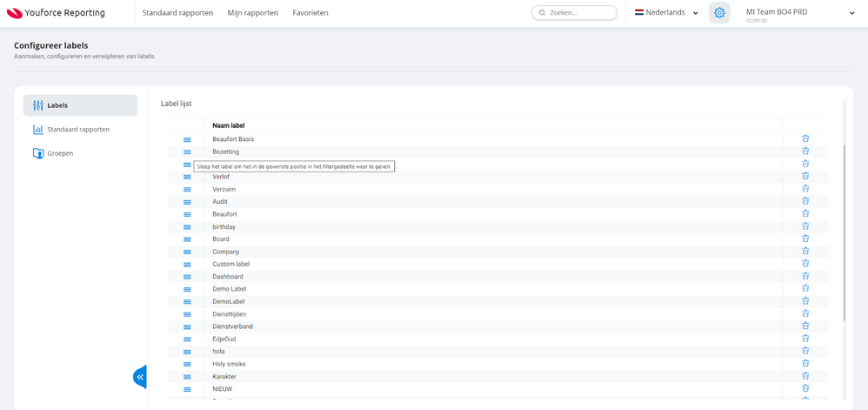Select Standaard rapporten in the sidebar
Screen dimensions: 868x410
click(77, 130)
